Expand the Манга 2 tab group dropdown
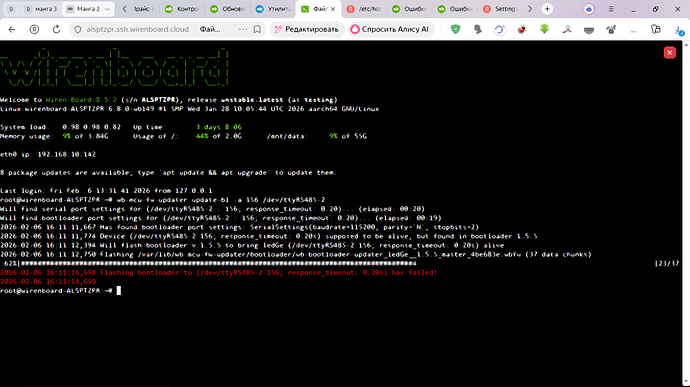This screenshot has height=387, width=690. 107,9
